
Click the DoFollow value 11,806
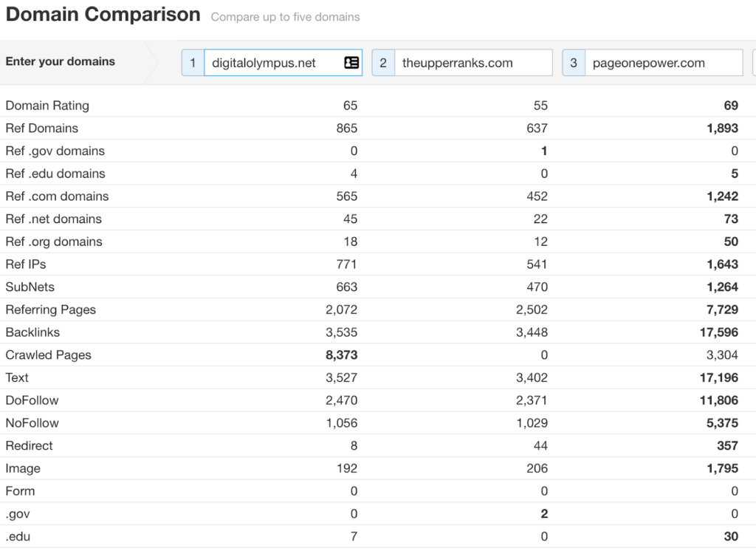(x=719, y=400)
